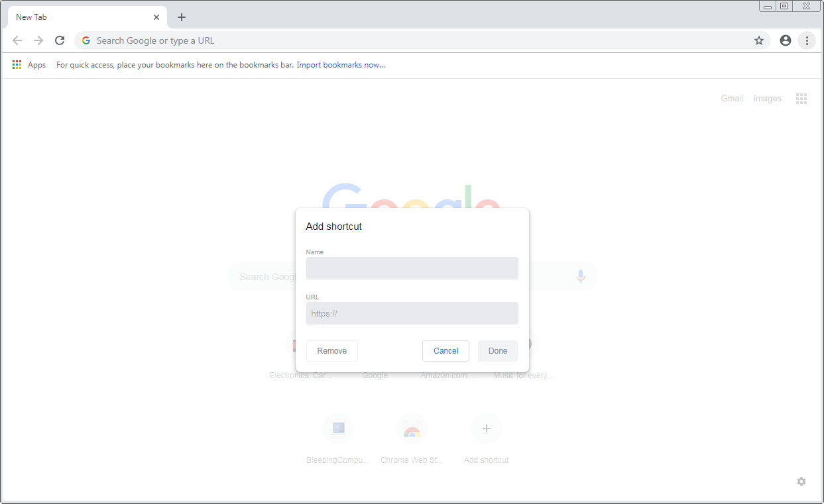Image resolution: width=824 pixels, height=504 pixels.
Task: Open the Apps shortcut in bookmarks bar
Action: pos(29,65)
